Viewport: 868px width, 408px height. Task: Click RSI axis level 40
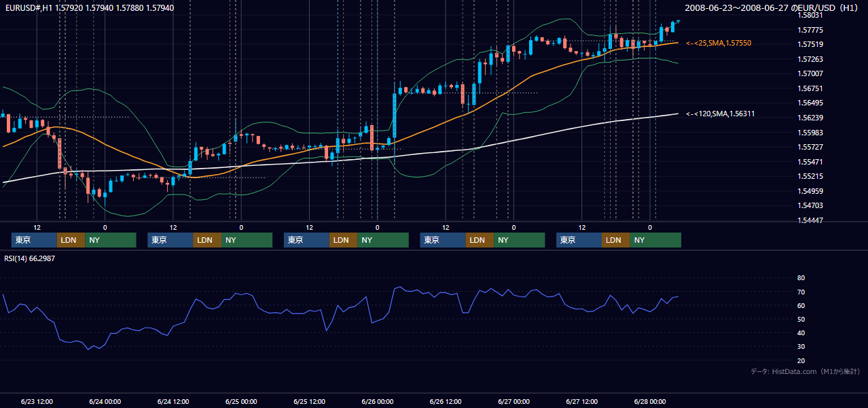click(801, 333)
